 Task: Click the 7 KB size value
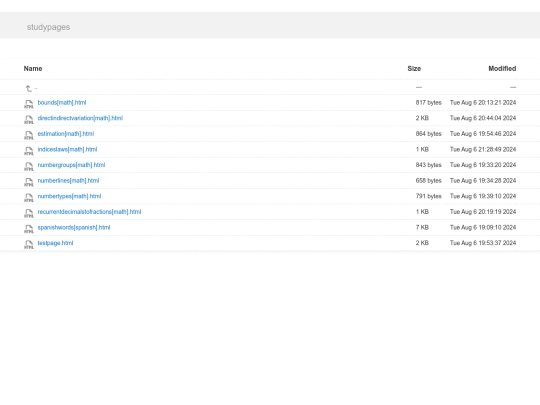pyautogui.click(x=422, y=227)
